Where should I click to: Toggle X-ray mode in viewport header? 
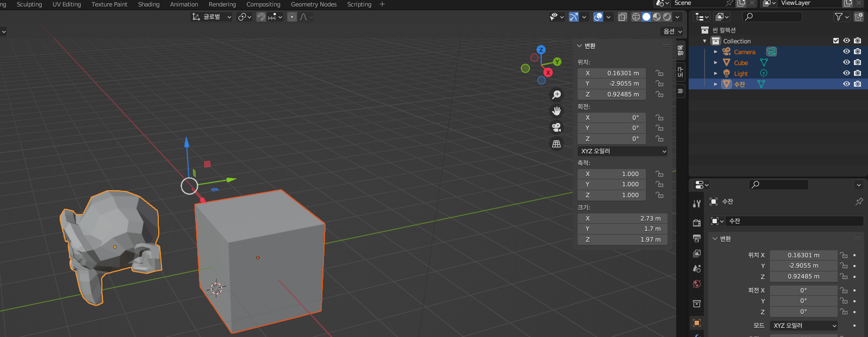pyautogui.click(x=622, y=17)
